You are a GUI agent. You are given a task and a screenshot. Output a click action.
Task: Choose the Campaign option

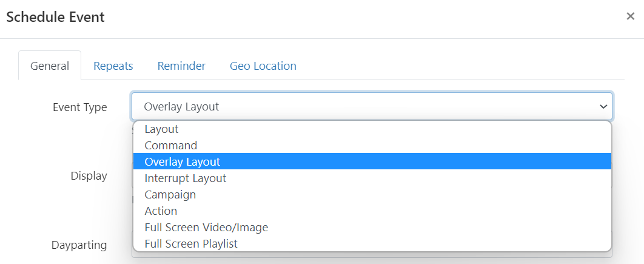point(170,195)
